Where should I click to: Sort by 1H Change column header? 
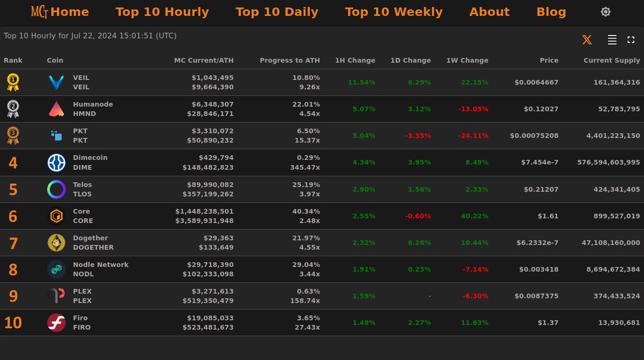355,60
